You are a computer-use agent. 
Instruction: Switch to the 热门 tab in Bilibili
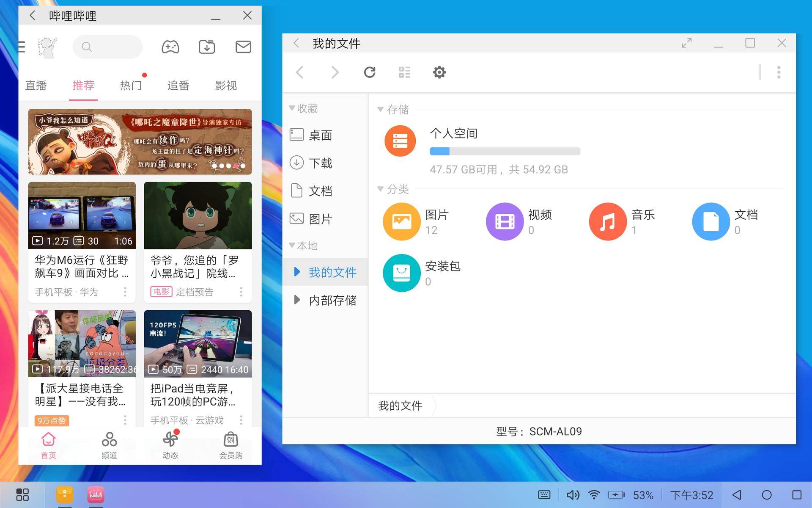coord(131,86)
